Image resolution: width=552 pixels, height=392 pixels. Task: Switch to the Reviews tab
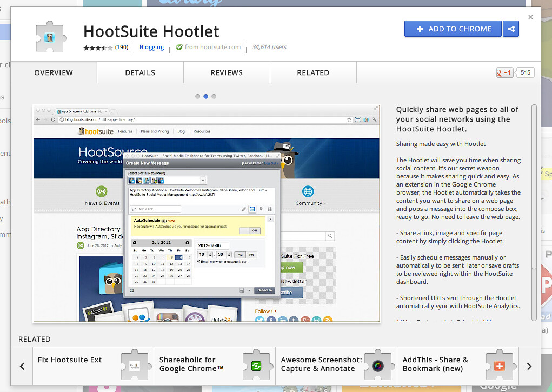(227, 72)
